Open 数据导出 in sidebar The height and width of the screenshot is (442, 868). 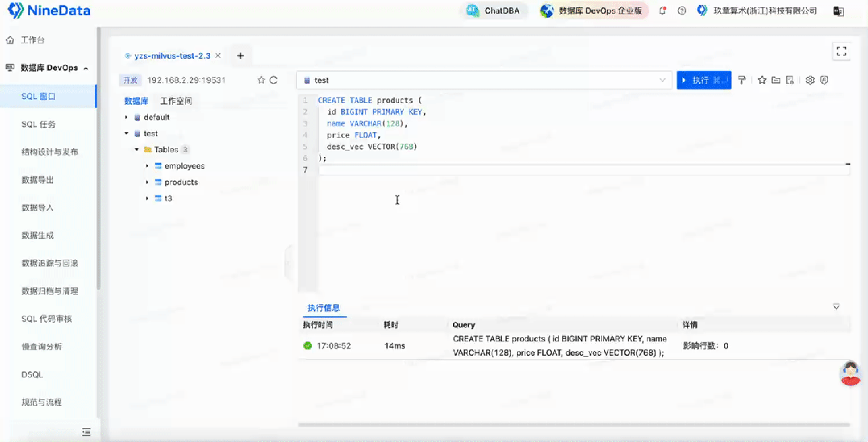click(38, 180)
